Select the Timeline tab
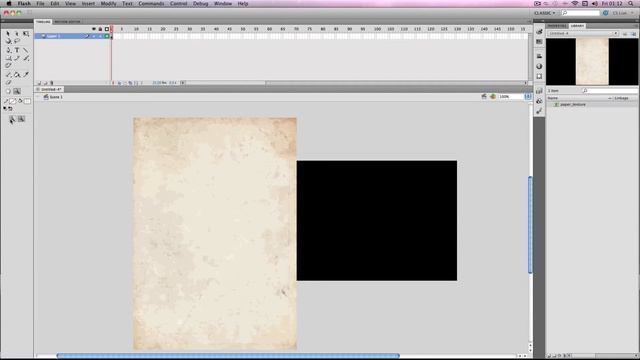The height and width of the screenshot is (360, 640). coord(43,22)
